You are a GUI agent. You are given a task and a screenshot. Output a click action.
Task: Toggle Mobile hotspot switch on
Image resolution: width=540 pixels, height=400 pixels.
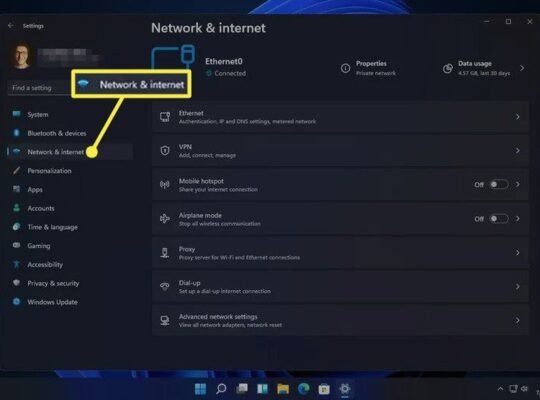point(499,184)
